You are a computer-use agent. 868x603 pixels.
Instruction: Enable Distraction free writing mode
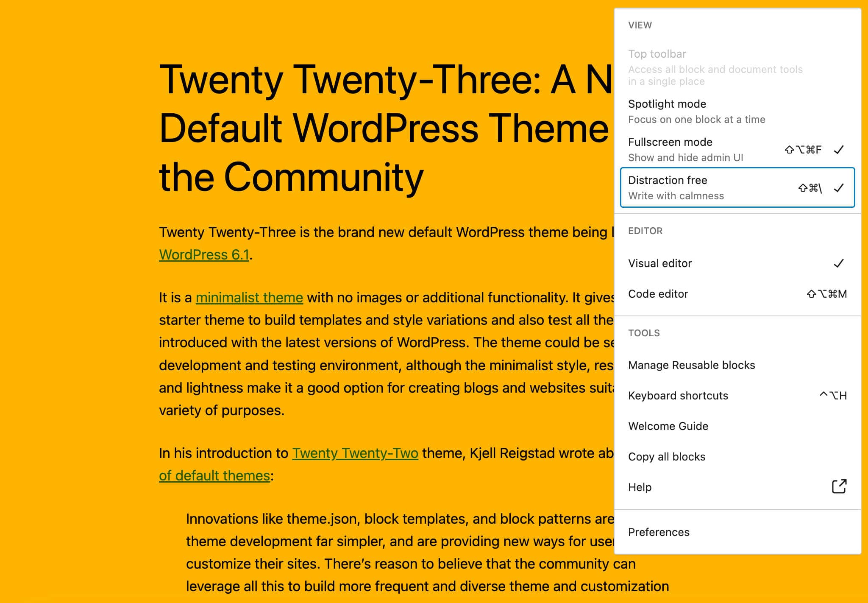(734, 188)
